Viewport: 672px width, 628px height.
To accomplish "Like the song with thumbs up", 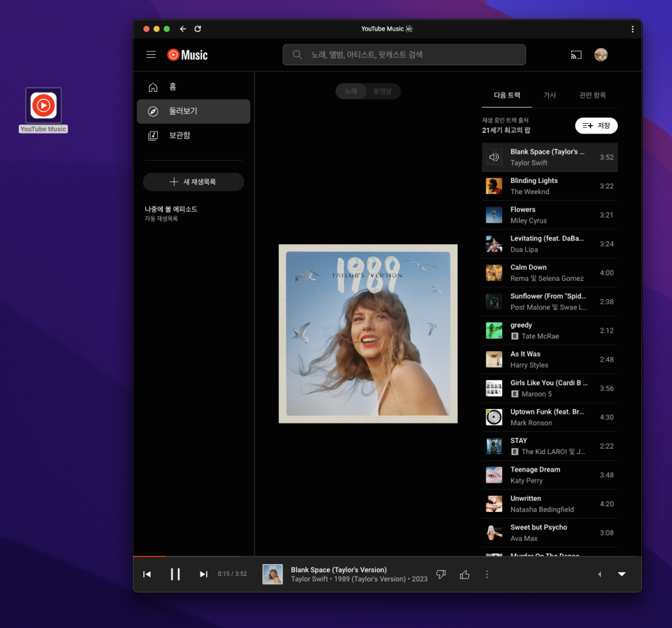I will point(465,574).
